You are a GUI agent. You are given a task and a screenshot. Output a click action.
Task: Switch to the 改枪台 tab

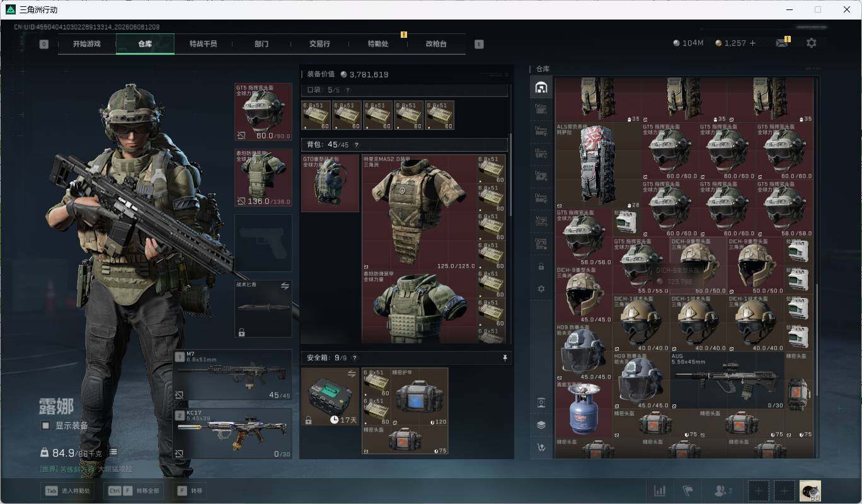436,44
